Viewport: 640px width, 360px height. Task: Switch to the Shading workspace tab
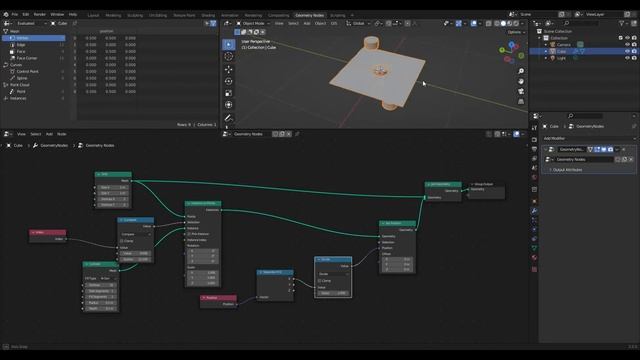point(208,16)
